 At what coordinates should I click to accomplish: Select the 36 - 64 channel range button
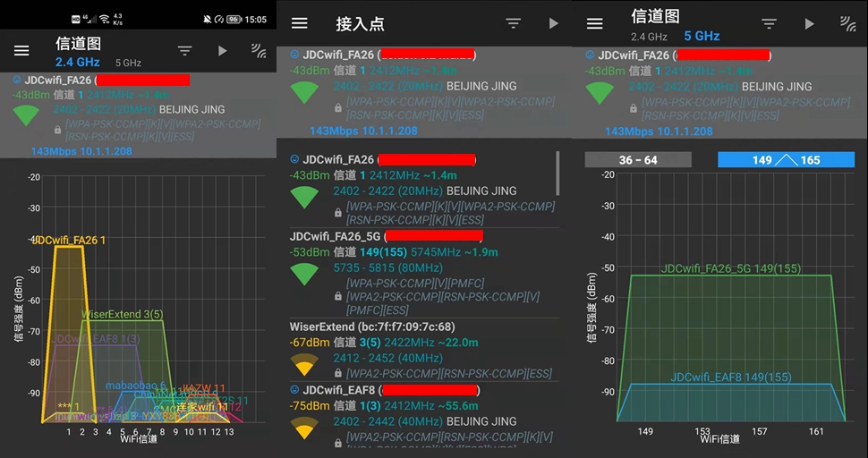(x=638, y=160)
